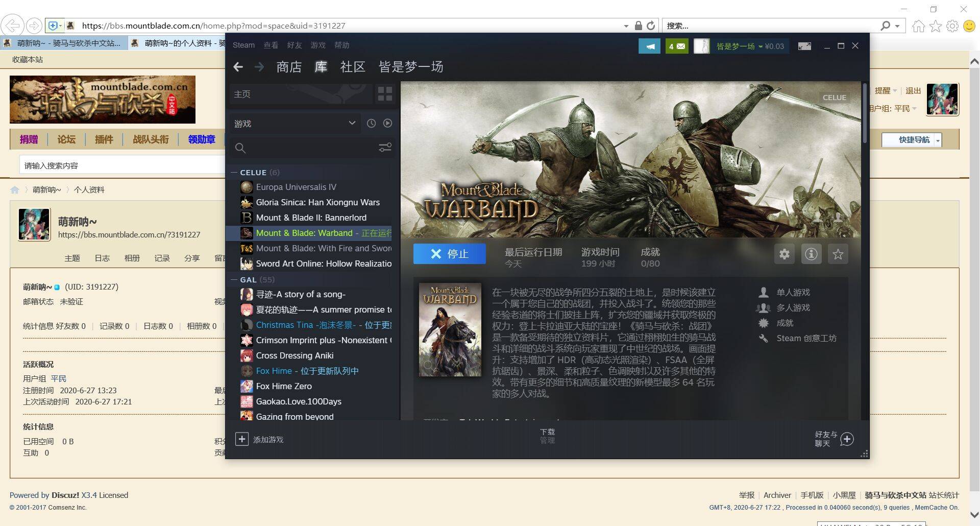The image size is (980, 526).
Task: Click the Steam back arrow
Action: click(238, 67)
